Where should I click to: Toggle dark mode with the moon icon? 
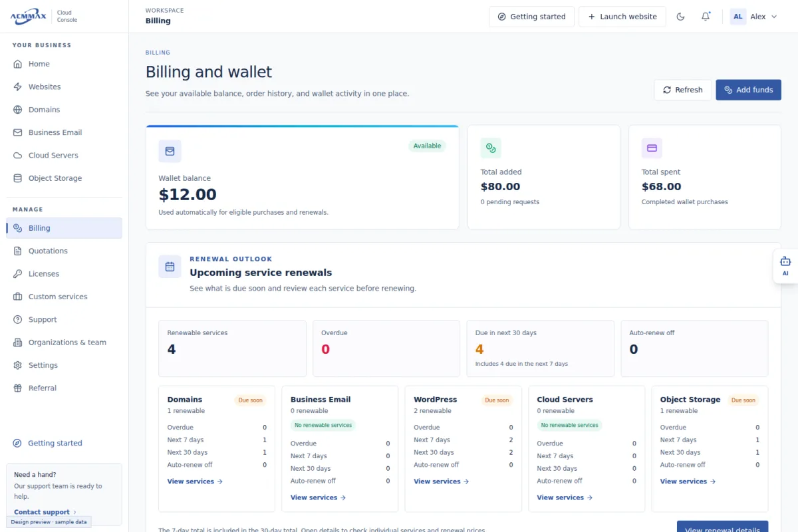click(680, 17)
